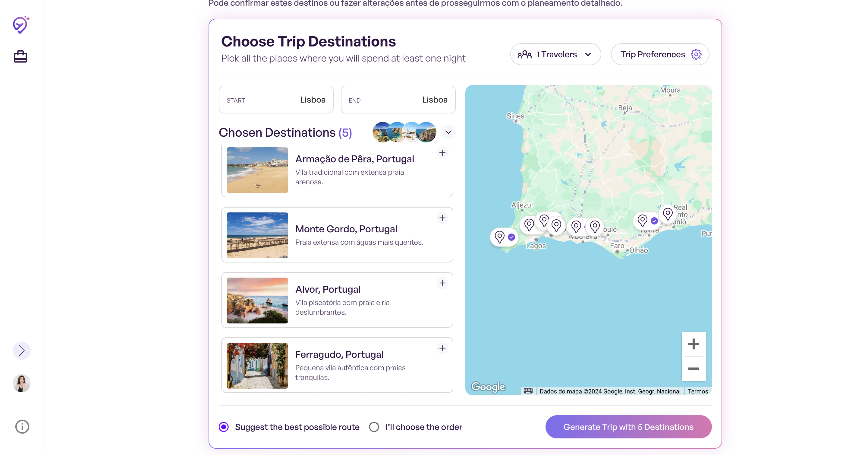Add Monte Gordo using its plus icon
Image resolution: width=868 pixels, height=455 pixels.
coord(442,218)
